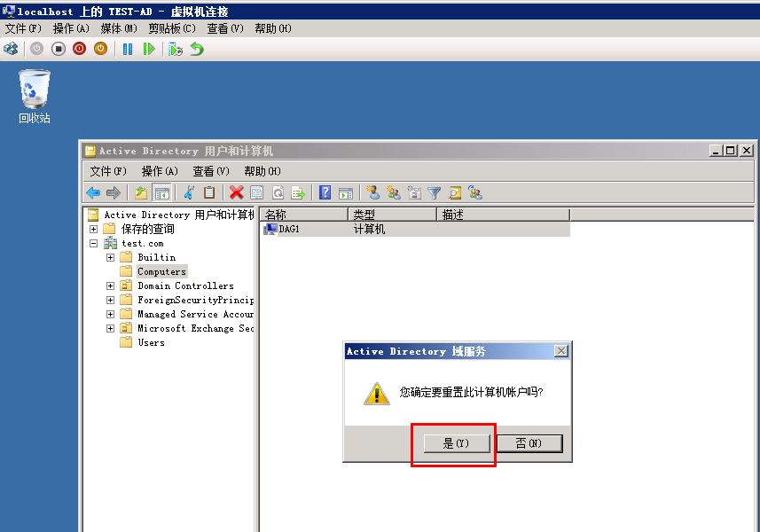Expand the ForeignSecurityPrincipals node
This screenshot has width=760, height=532.
[111, 300]
